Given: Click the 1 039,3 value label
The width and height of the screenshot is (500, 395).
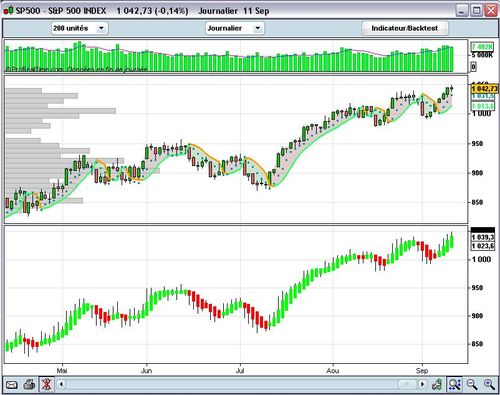Looking at the screenshot, I should [x=483, y=237].
